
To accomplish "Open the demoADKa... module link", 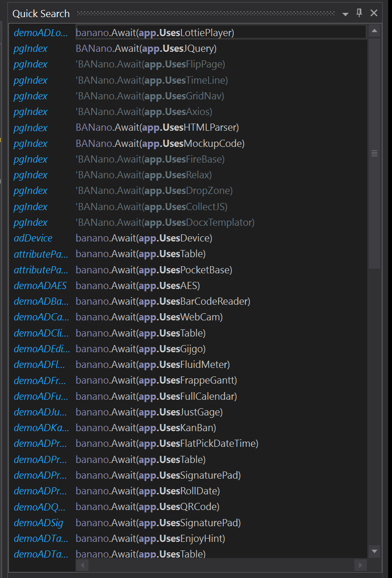I will [x=41, y=428].
